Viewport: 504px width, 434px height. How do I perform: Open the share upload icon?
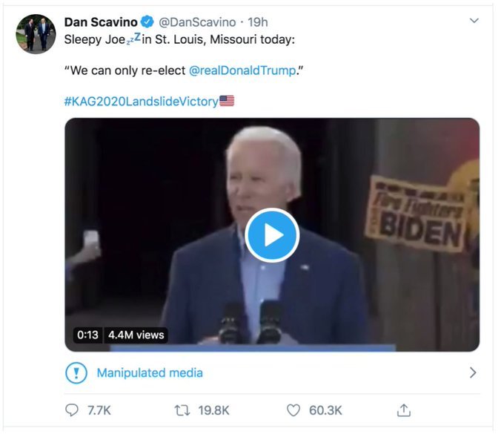click(x=404, y=410)
